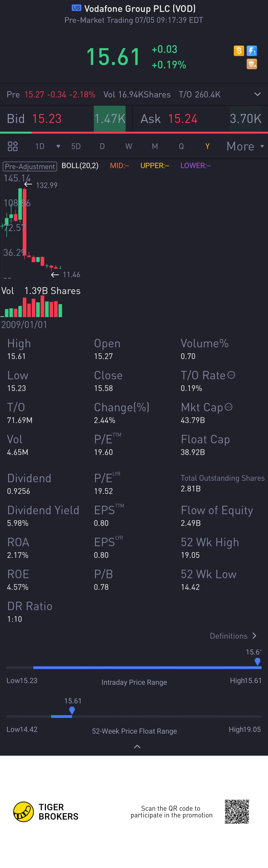Select the Y yearly chart tab
Viewport: 268px width, 868px height.
[207, 146]
